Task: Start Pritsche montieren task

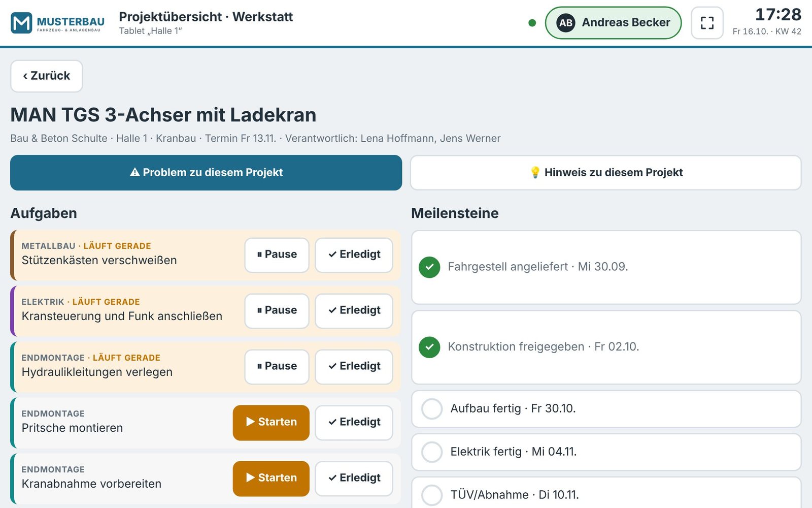Action: tap(271, 423)
